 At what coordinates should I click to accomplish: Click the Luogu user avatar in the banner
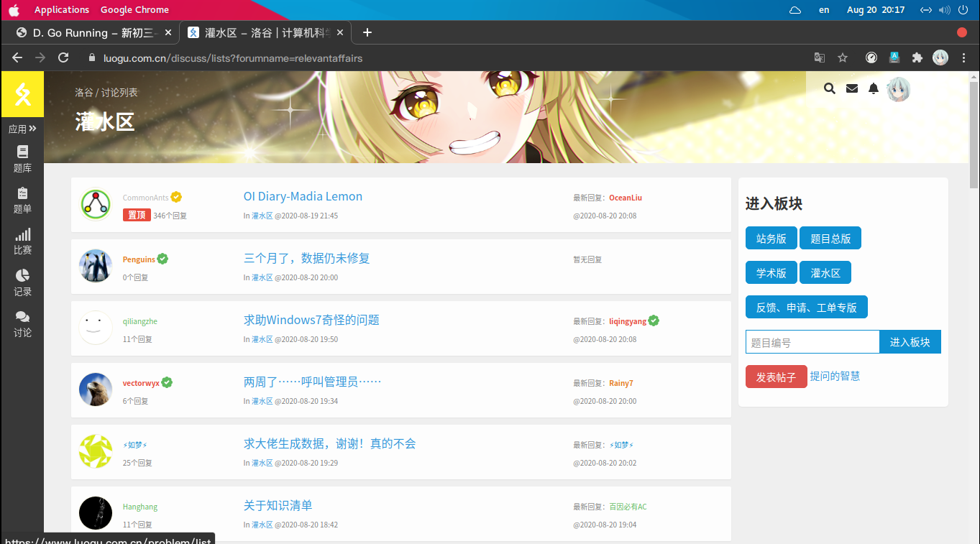(899, 88)
